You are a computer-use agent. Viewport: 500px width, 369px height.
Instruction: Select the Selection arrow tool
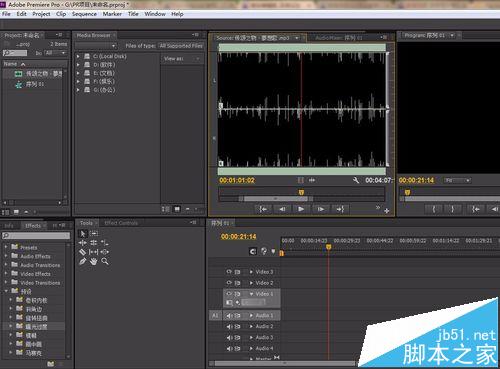[x=82, y=234]
